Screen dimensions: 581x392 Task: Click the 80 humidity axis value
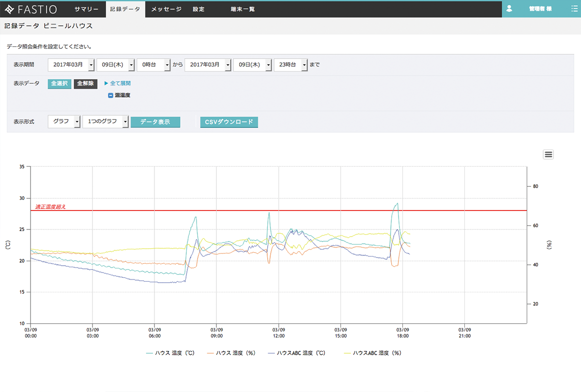click(x=535, y=186)
